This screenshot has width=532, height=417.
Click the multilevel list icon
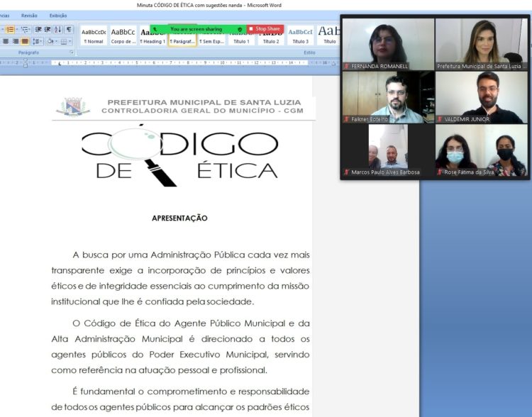(x=24, y=30)
